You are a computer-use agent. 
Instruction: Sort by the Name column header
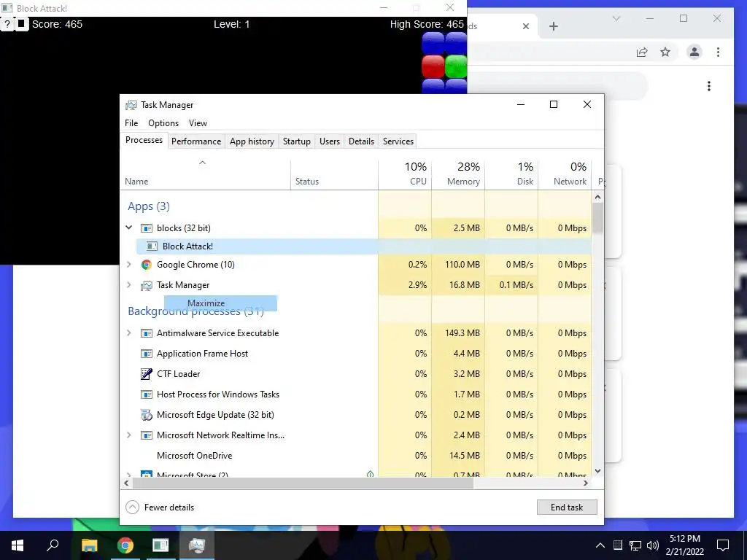(x=205, y=174)
